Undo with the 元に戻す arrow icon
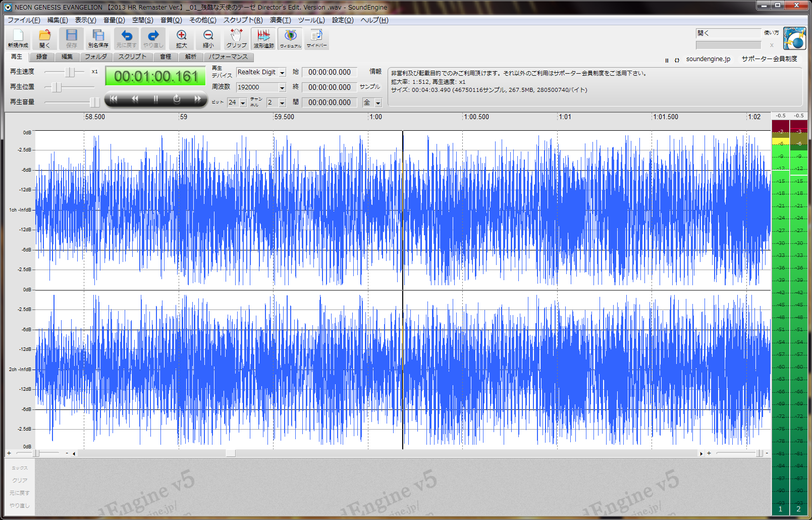Viewport: 812px width, 520px height. coord(127,38)
